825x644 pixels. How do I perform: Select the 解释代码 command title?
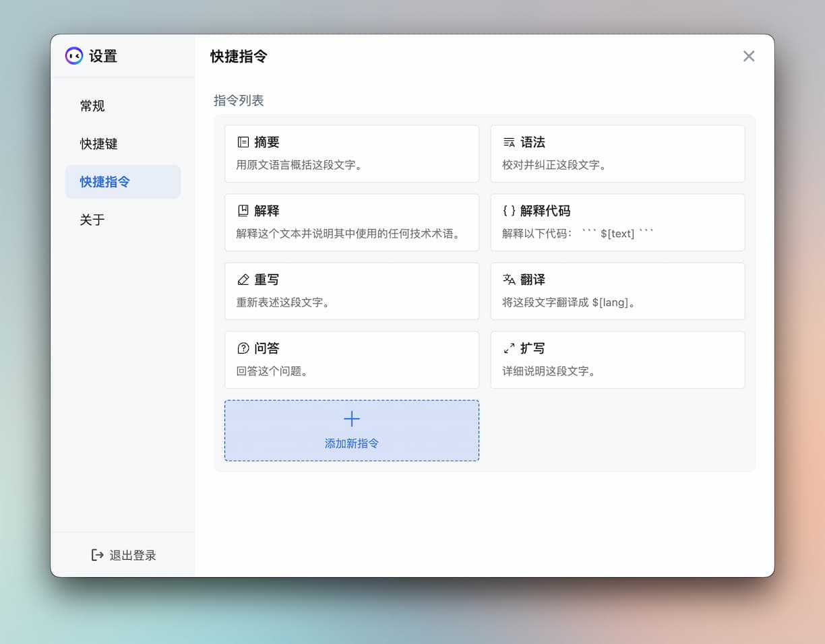(x=545, y=211)
